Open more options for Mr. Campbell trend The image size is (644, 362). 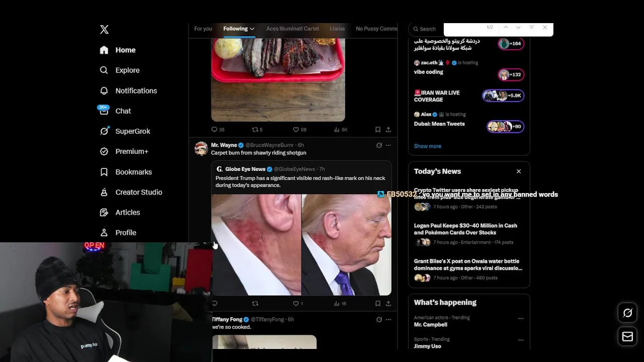click(x=521, y=318)
